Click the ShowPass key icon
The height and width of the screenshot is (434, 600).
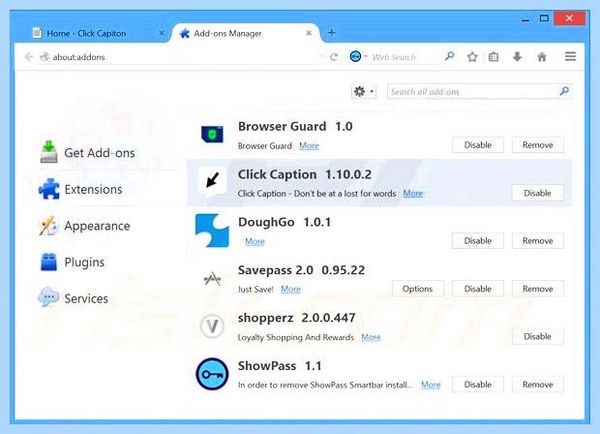212,374
